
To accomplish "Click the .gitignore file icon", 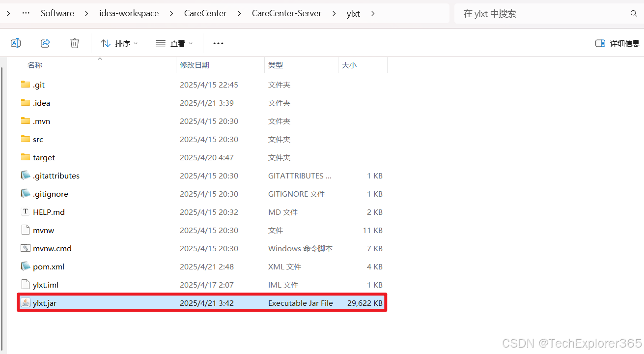I will pos(26,194).
